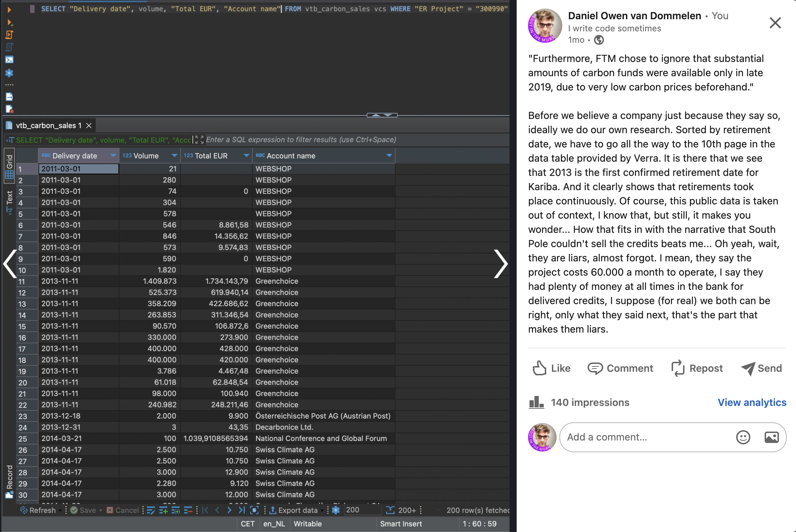Click the export file arrow icon in sidebar

click(9, 97)
